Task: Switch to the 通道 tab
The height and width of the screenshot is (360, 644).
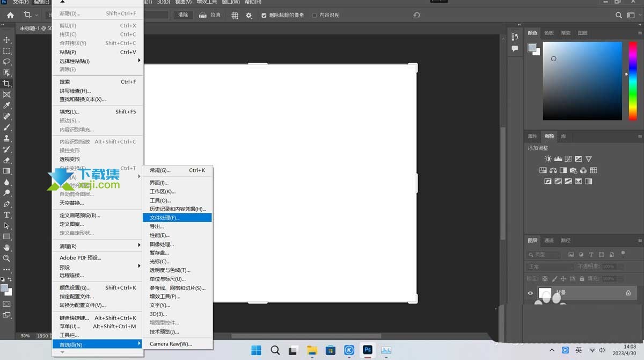Action: click(x=549, y=240)
